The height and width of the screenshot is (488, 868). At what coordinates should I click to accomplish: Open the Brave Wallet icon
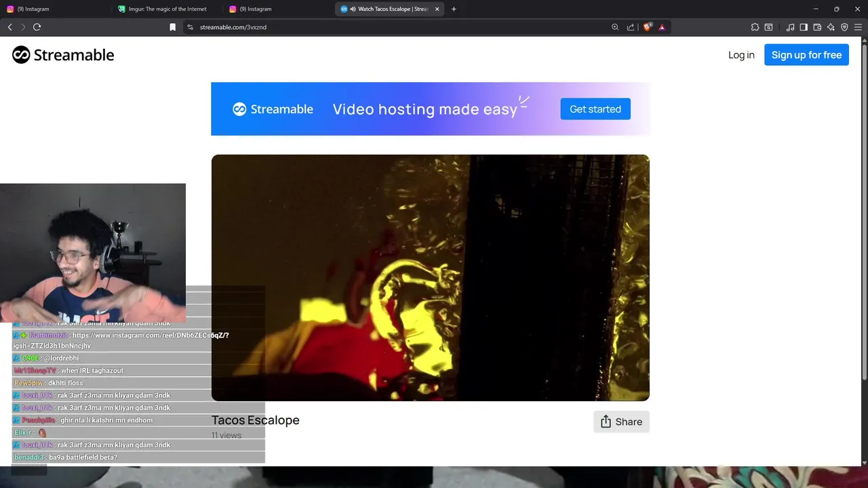pos(817,27)
